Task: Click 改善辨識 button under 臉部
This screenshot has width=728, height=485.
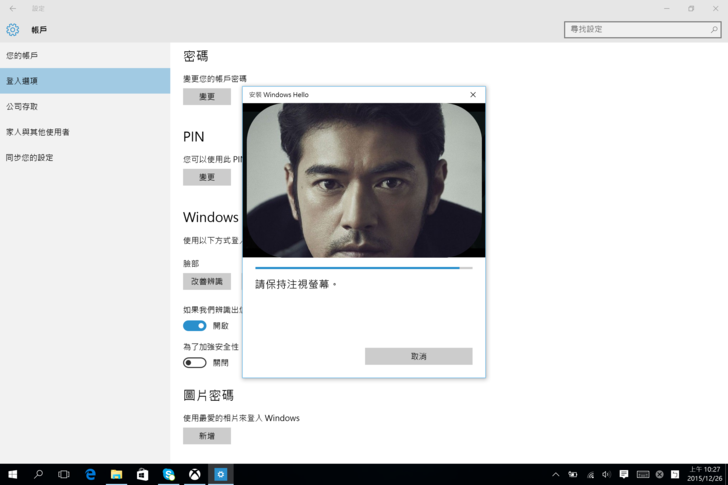Action: click(x=207, y=281)
